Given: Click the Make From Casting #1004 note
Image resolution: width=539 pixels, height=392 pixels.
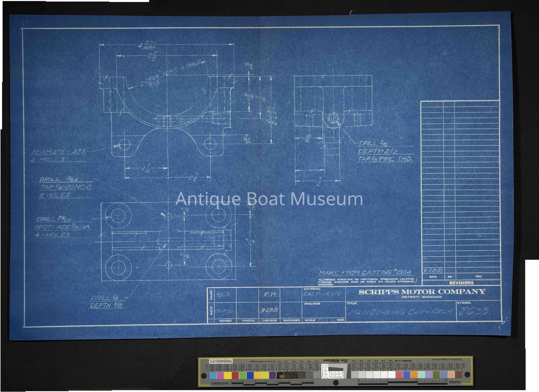Looking at the screenshot, I should [365, 273].
